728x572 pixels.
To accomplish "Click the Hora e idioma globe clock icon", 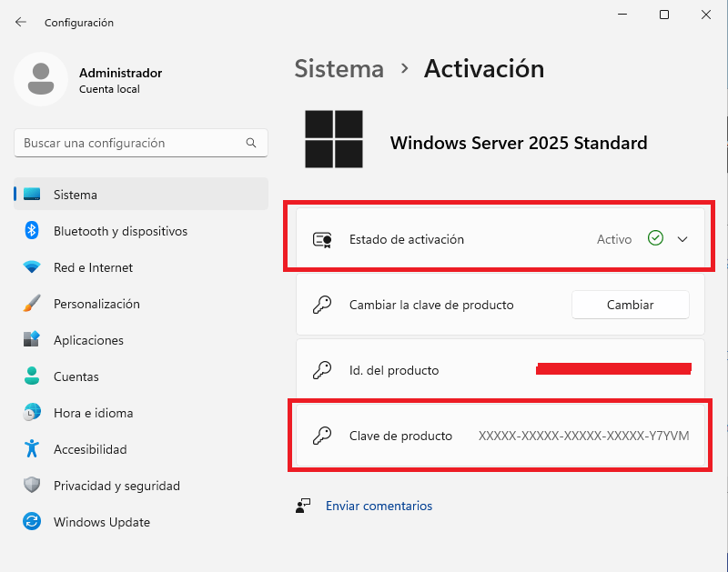I will point(32,413).
